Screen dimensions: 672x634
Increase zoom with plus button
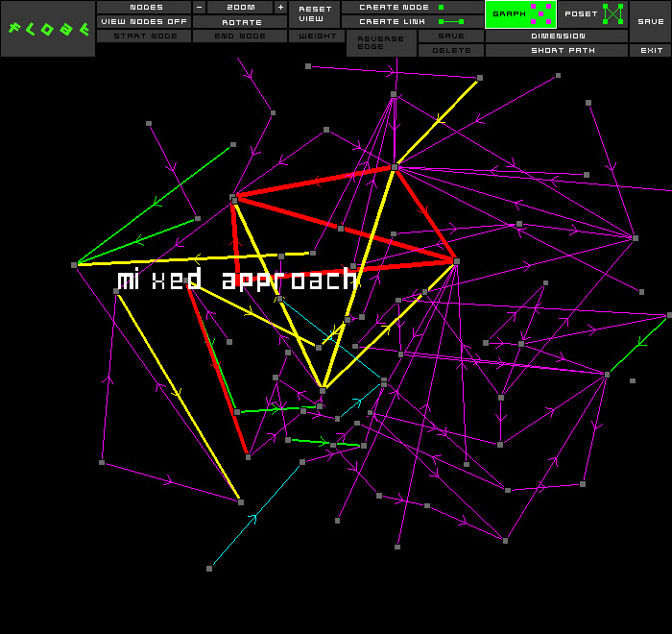click(x=280, y=8)
